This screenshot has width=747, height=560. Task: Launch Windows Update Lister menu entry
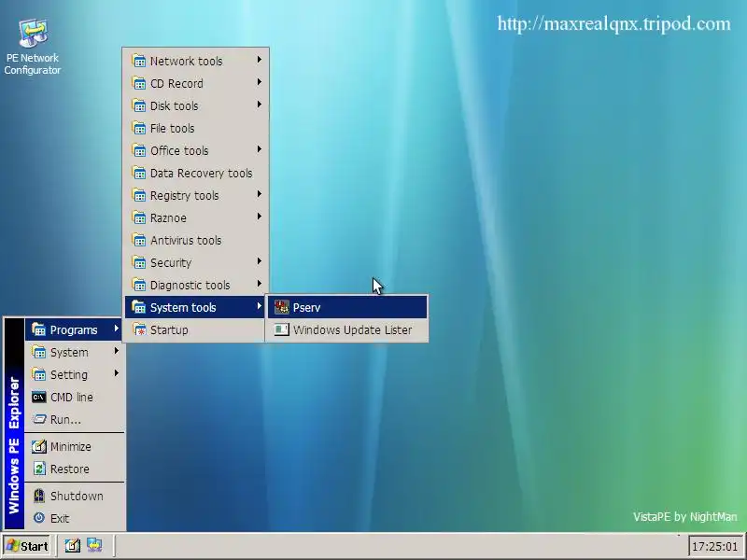pyautogui.click(x=347, y=329)
